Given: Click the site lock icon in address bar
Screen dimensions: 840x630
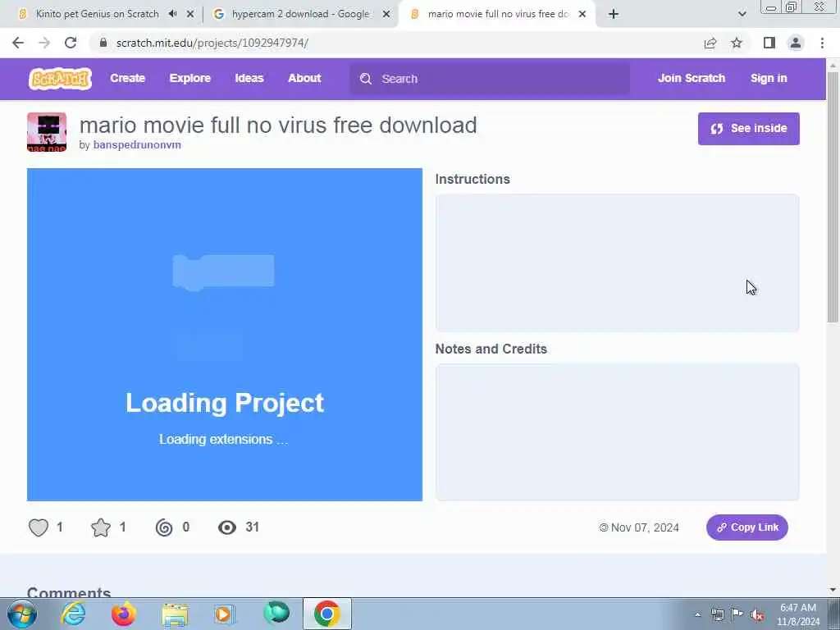Looking at the screenshot, I should coord(103,43).
